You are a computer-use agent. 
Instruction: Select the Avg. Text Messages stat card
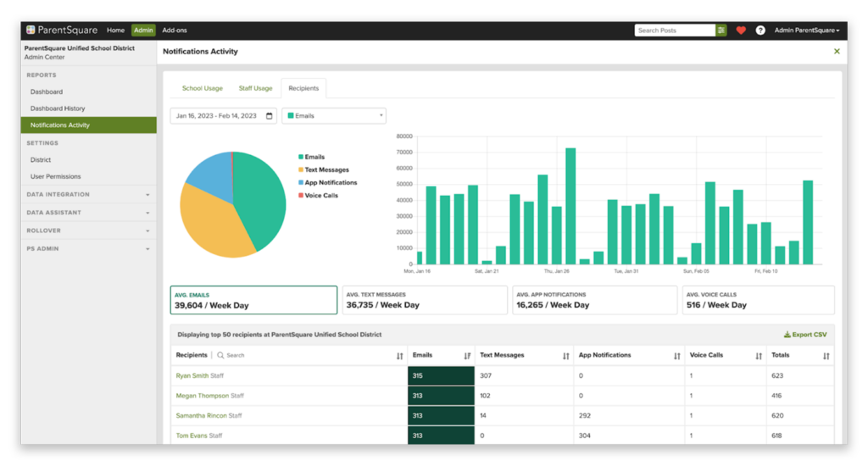pos(425,300)
